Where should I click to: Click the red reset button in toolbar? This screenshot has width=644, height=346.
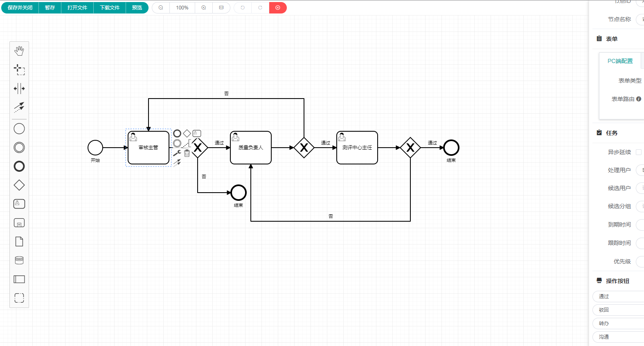278,8
